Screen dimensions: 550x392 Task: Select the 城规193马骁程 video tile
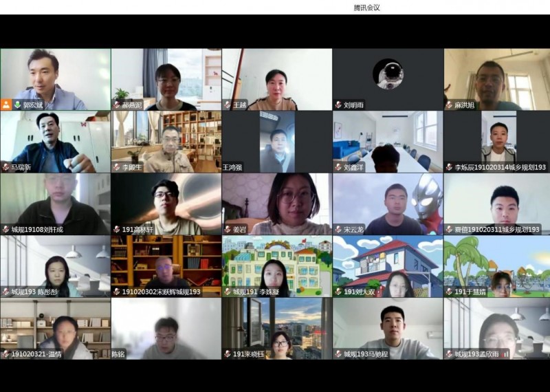point(388,327)
